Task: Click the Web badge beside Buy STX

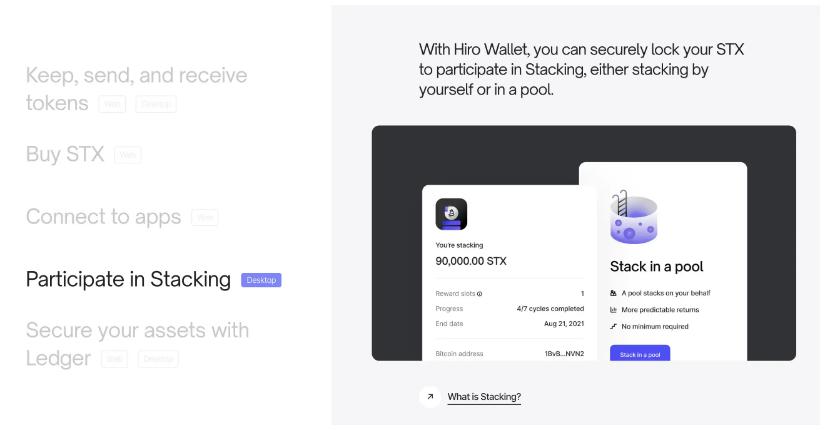Action: click(128, 155)
